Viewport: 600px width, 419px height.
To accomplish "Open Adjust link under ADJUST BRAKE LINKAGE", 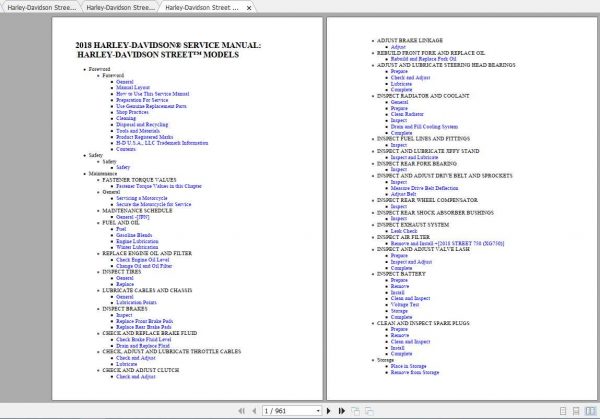I will [398, 47].
